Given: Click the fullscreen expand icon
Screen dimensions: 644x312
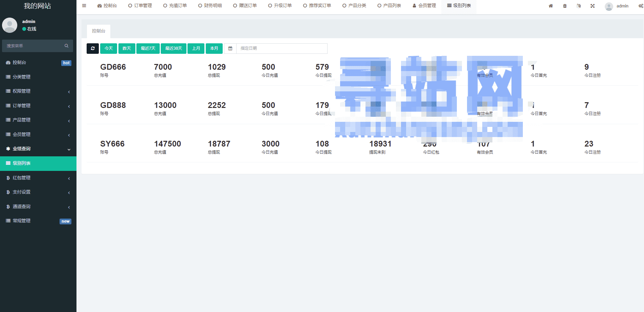Looking at the screenshot, I should point(592,6).
